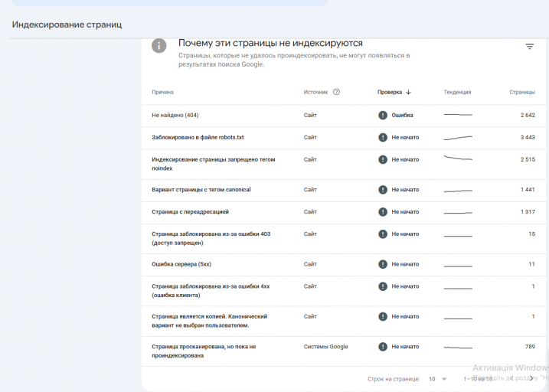This screenshot has width=549, height=392.
Task: Click the Индексирование страниц page title
Action: (x=67, y=24)
